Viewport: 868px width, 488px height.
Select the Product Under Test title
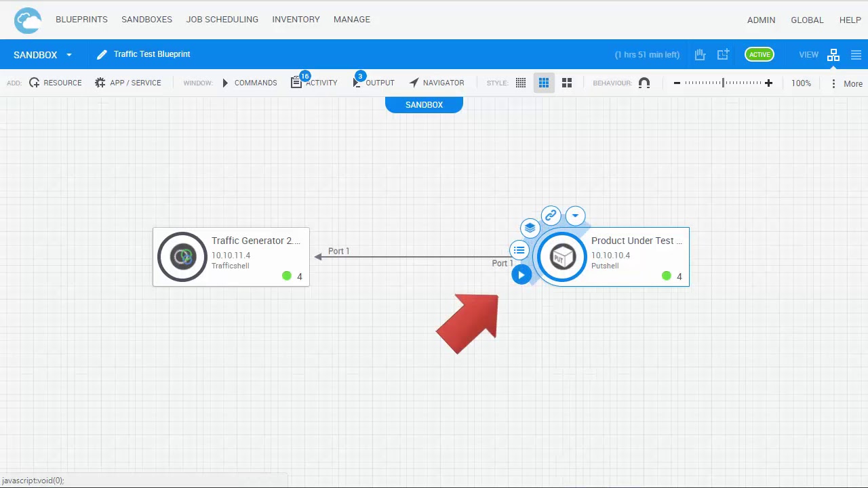[x=636, y=241]
